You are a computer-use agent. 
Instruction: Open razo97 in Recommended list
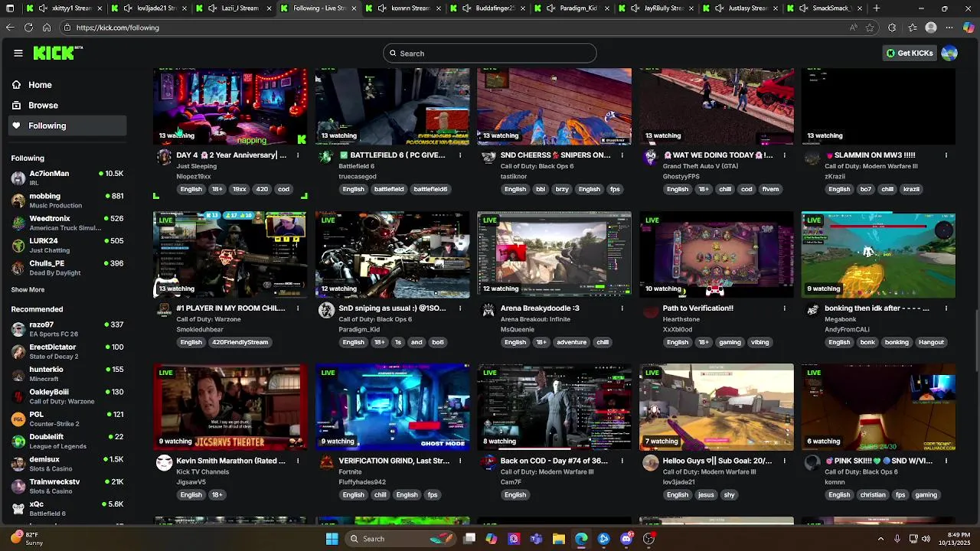click(67, 329)
